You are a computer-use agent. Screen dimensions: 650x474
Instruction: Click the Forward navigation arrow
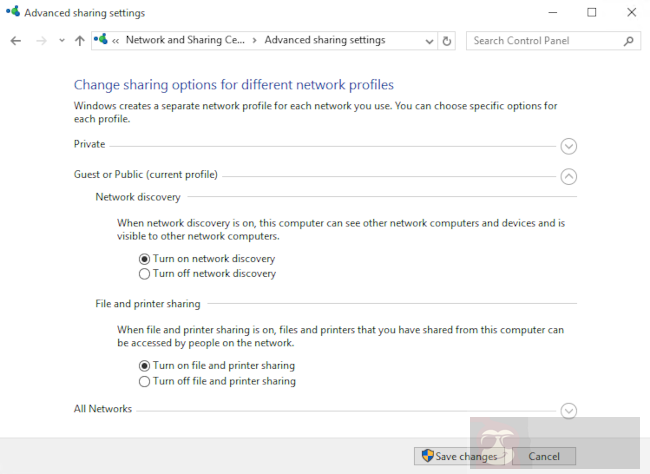(x=41, y=41)
